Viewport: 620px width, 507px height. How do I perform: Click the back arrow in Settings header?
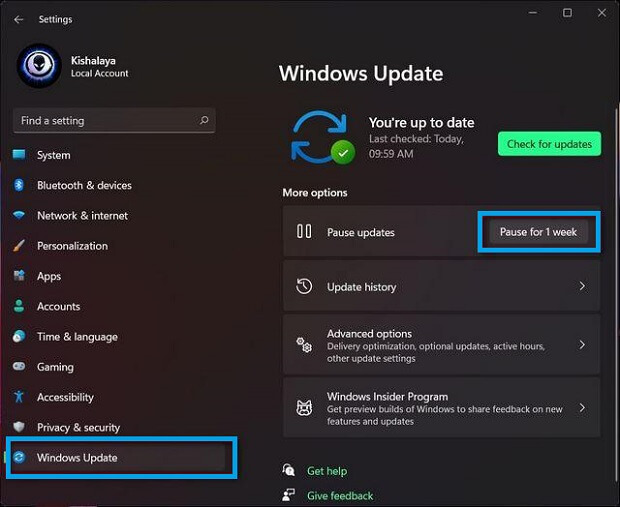[18, 19]
